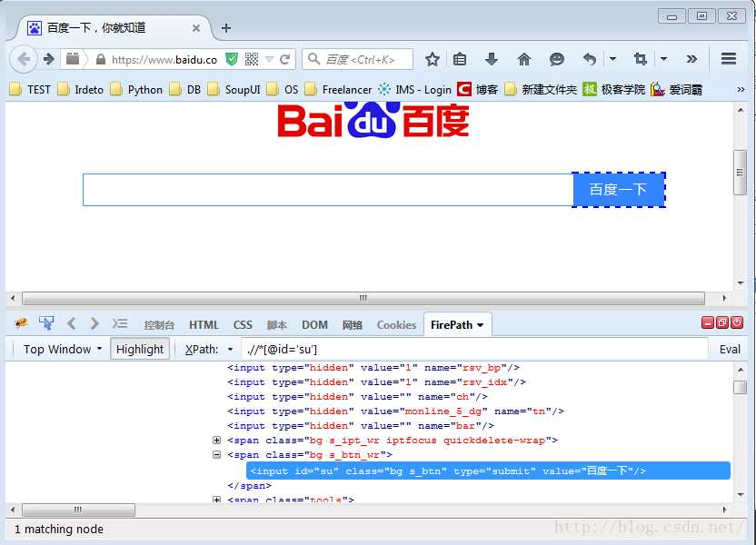Screen dimensions: 756x545
Task: Click the Firebug bug icon
Action: point(21,322)
